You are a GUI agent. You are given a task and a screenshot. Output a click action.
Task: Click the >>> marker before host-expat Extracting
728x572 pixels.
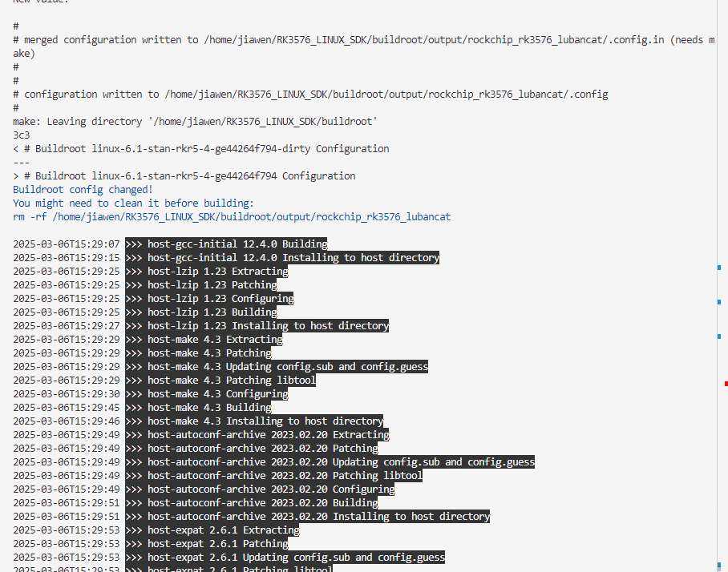(x=133, y=530)
